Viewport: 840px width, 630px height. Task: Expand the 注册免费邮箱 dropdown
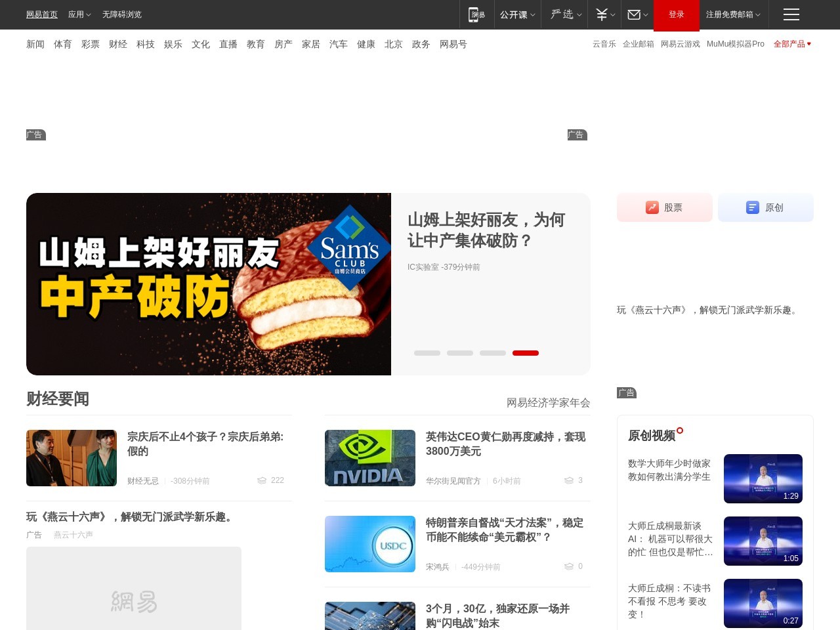(730, 14)
